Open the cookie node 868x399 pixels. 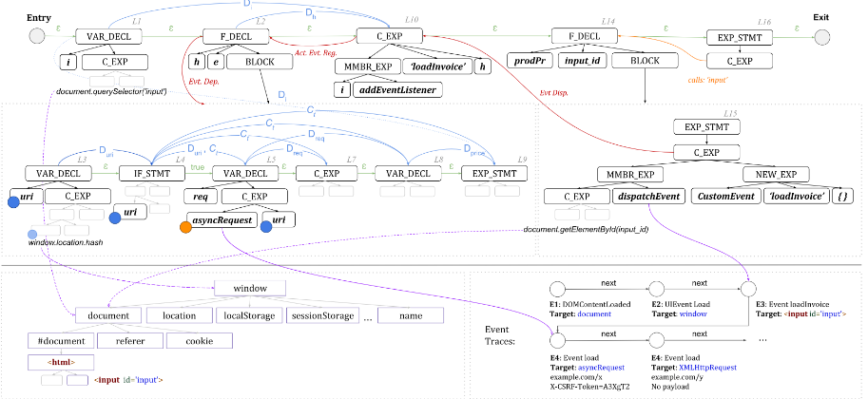coord(199,339)
